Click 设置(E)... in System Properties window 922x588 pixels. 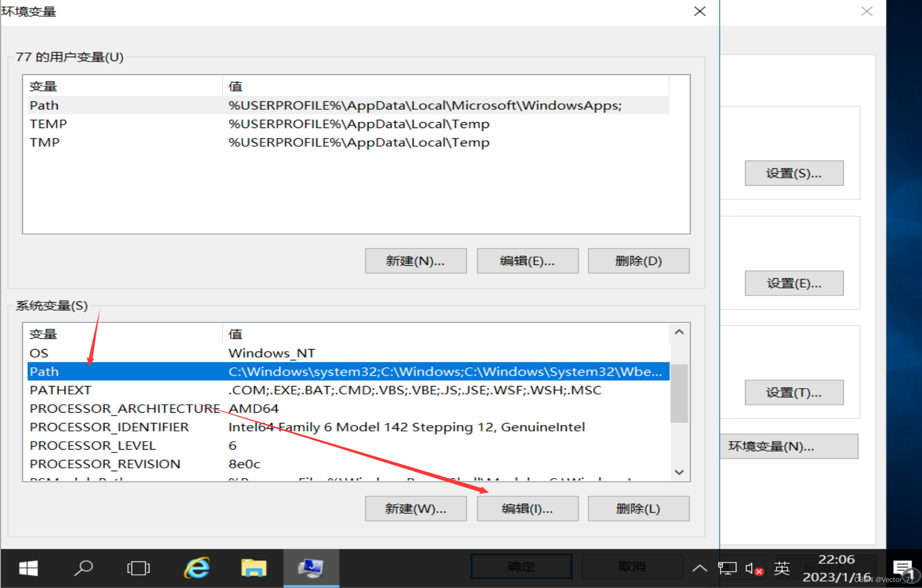794,283
